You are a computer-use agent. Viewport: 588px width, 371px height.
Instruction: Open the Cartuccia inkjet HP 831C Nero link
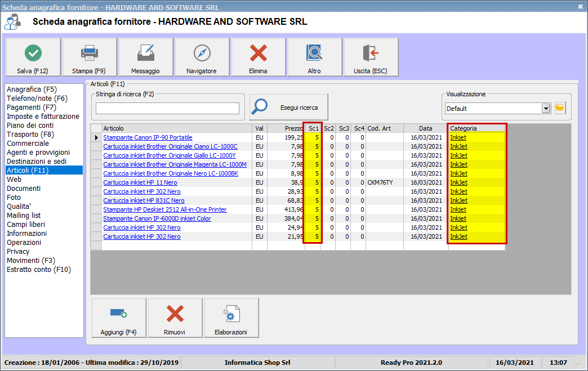144,200
